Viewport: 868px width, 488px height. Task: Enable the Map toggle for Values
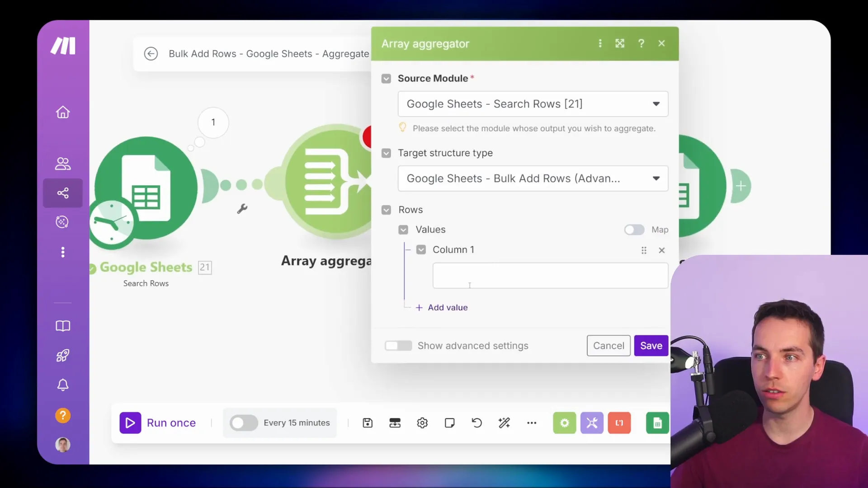(x=634, y=230)
